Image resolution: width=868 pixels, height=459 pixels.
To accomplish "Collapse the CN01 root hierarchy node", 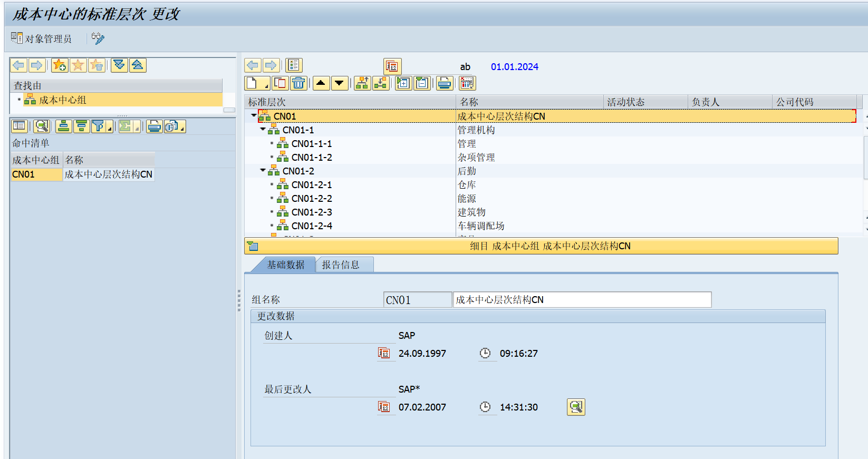I will 254,115.
